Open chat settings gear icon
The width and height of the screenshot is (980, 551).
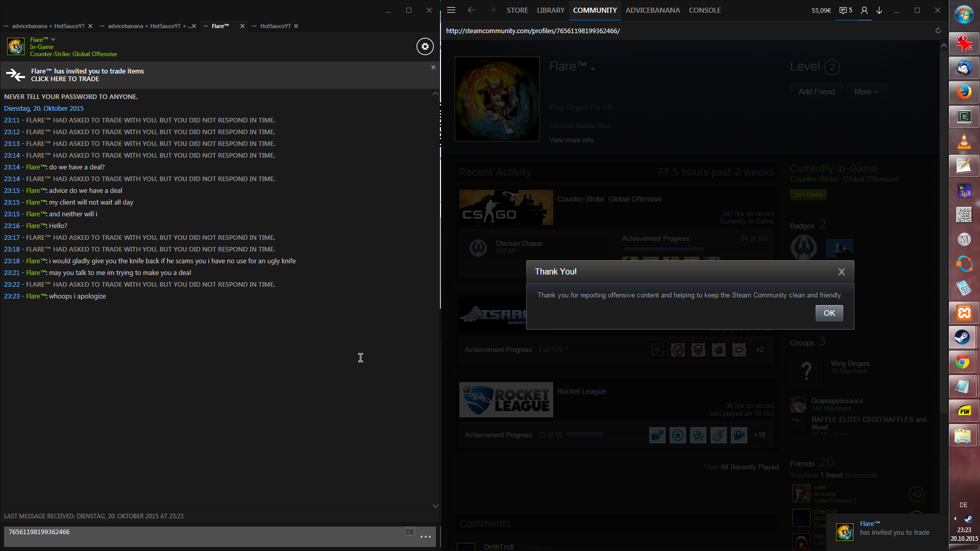click(425, 46)
